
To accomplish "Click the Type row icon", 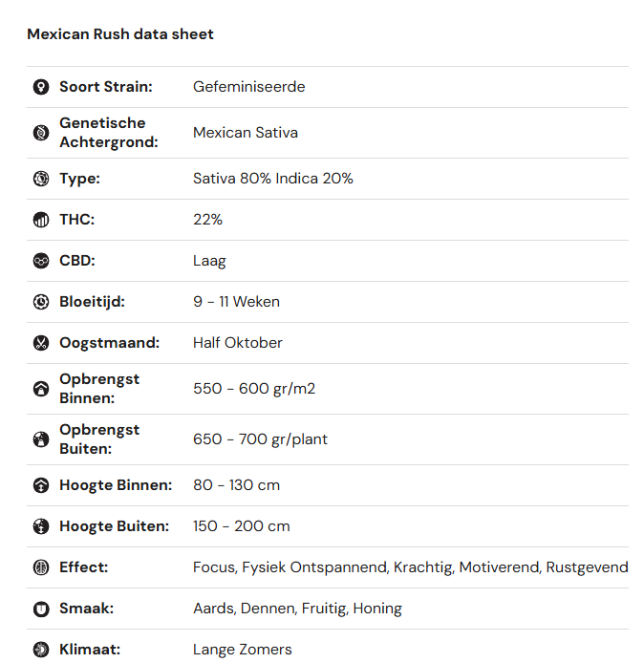I will [x=41, y=179].
